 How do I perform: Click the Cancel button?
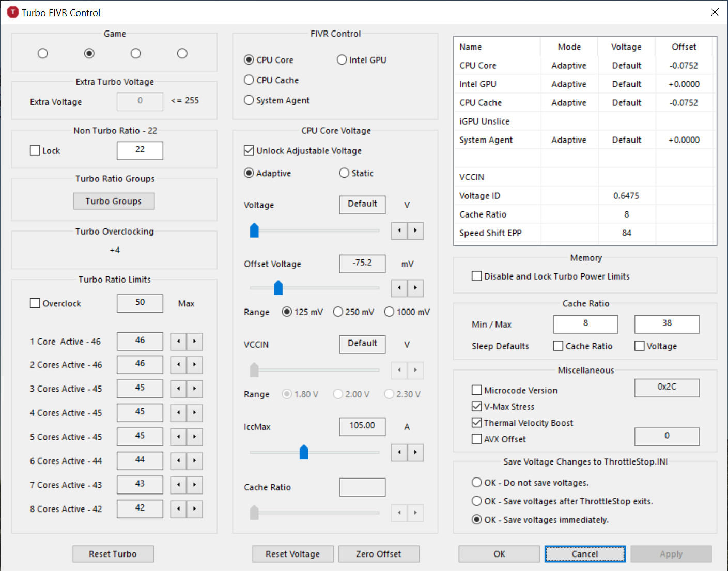pos(585,554)
